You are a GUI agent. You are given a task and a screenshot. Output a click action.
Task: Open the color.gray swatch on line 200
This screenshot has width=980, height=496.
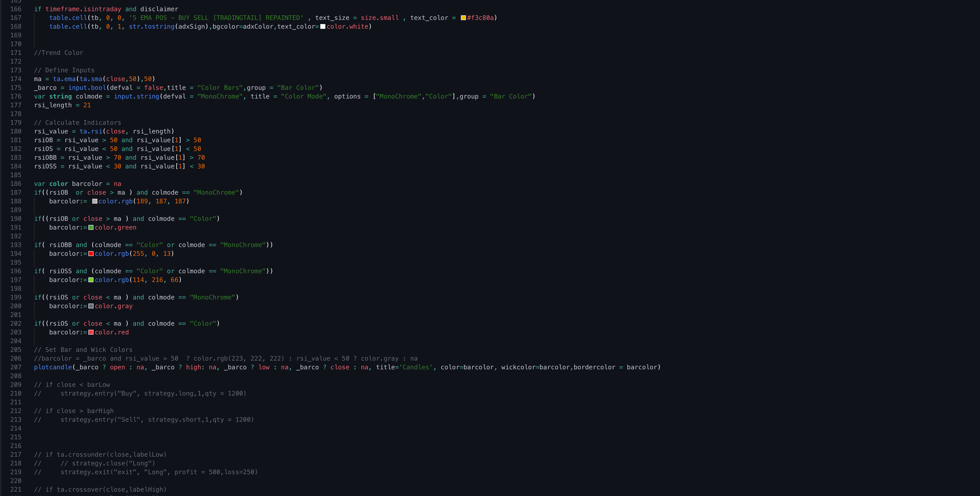[x=91, y=306]
